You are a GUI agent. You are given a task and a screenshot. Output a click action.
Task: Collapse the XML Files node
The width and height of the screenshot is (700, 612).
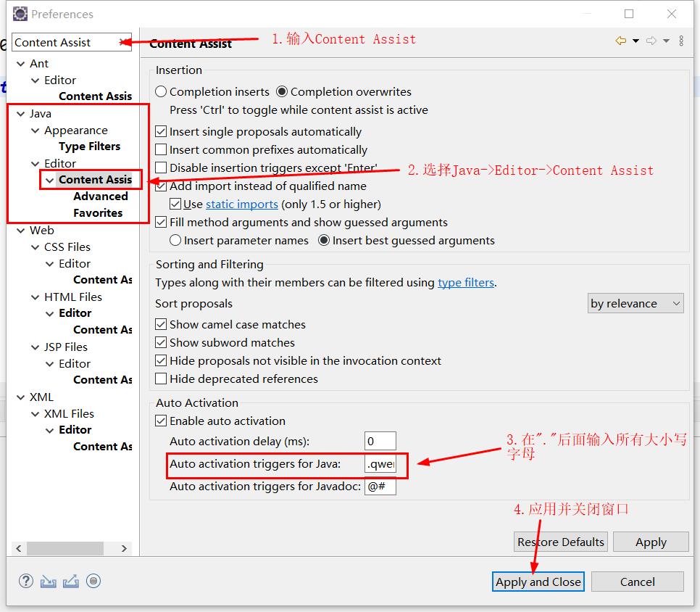[36, 414]
